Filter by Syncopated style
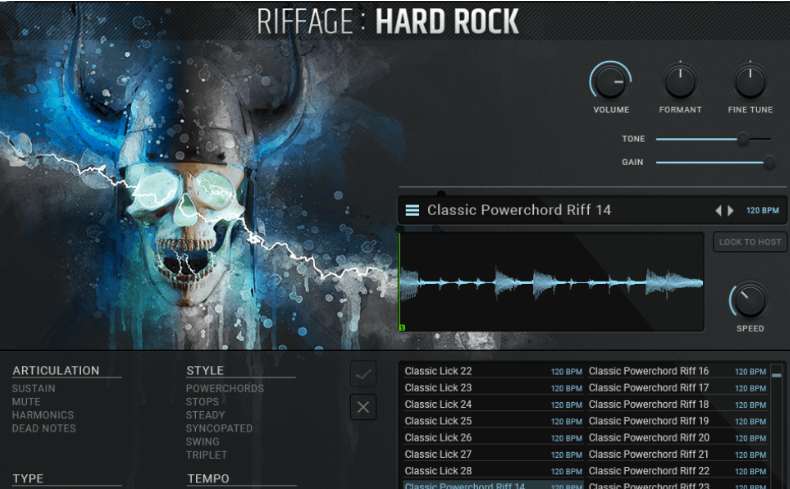The image size is (790, 489). tap(219, 429)
